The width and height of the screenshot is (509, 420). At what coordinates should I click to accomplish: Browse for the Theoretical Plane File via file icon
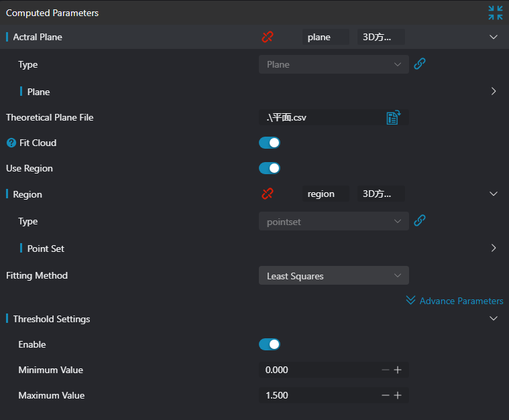394,117
